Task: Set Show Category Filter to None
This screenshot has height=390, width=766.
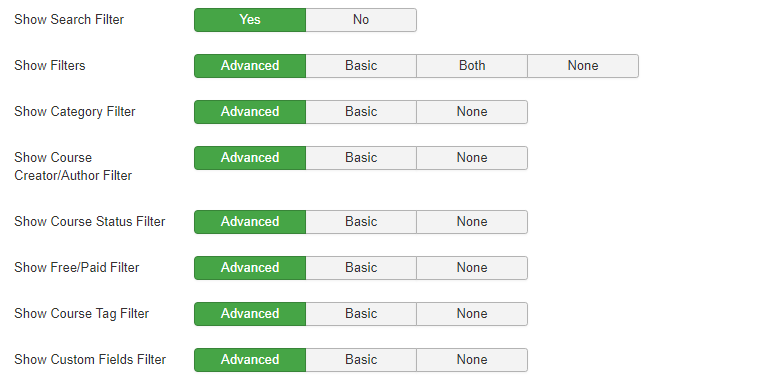Action: coord(472,112)
